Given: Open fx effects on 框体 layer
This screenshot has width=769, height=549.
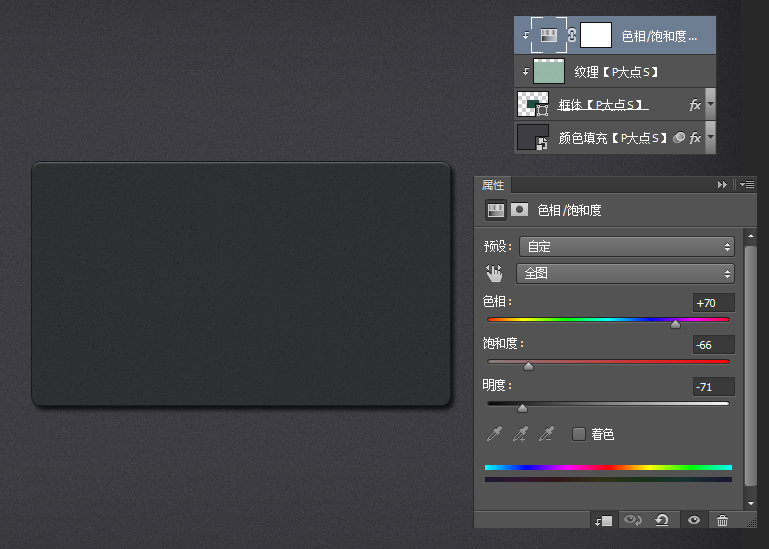Looking at the screenshot, I should click(x=695, y=105).
